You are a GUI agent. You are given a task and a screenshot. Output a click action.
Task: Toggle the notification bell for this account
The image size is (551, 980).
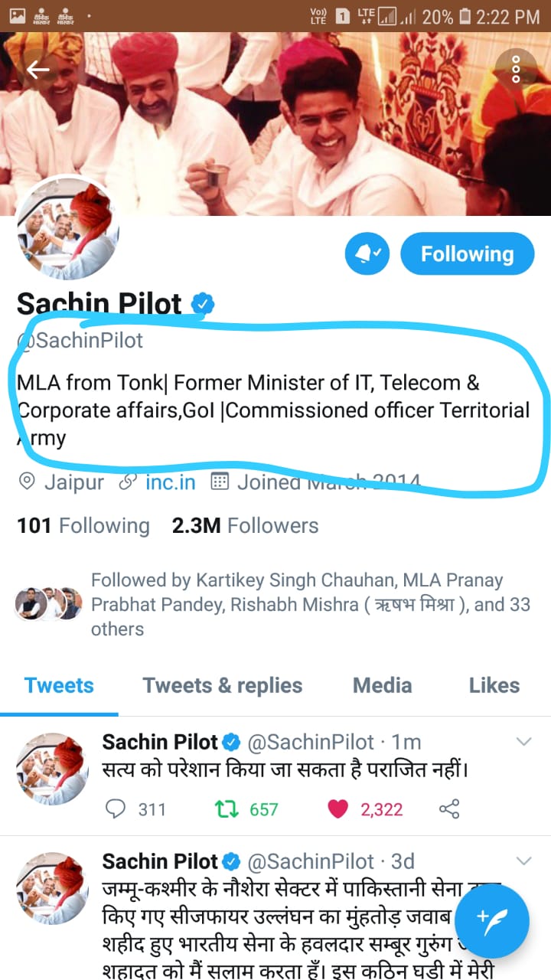click(367, 254)
